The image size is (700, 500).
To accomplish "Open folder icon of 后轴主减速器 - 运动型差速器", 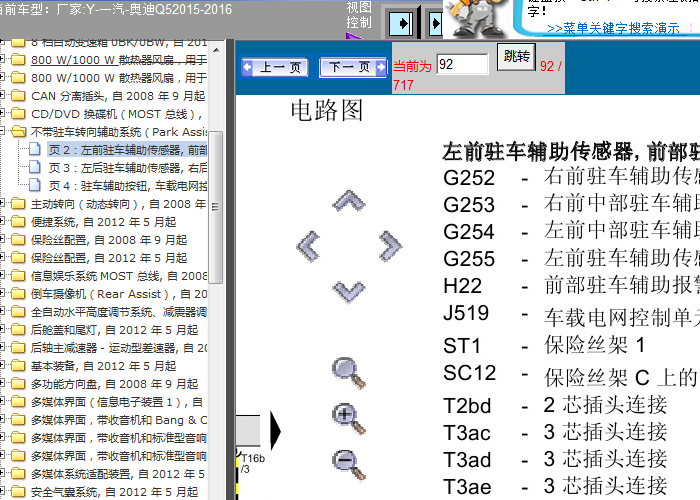I will [x=18, y=347].
